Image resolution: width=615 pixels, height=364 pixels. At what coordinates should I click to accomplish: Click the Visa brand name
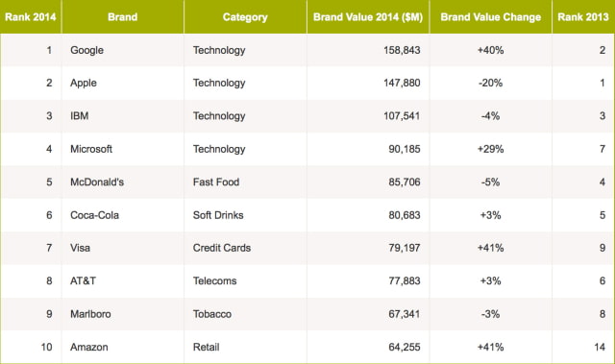coord(80,248)
